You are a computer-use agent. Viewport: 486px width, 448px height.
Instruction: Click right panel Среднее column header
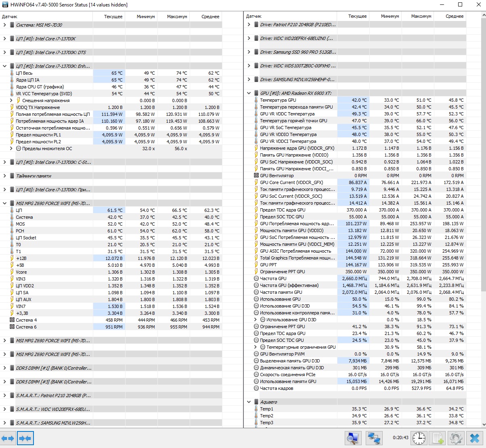click(450, 16)
